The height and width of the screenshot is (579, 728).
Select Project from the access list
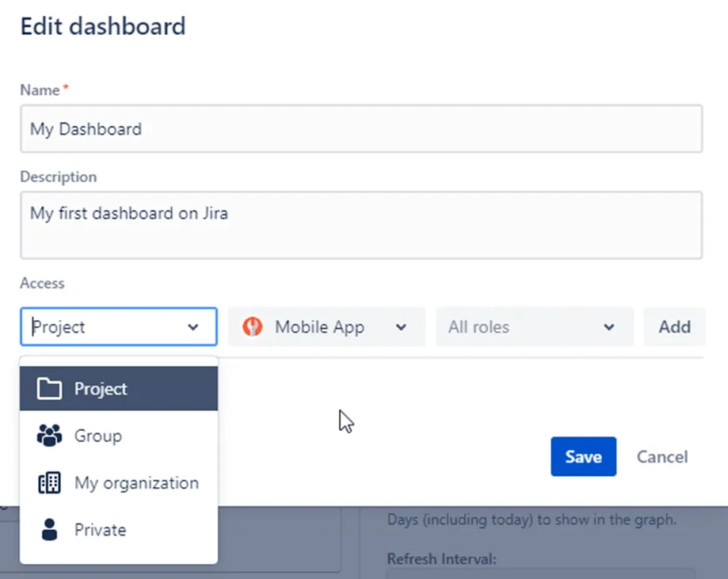[119, 389]
